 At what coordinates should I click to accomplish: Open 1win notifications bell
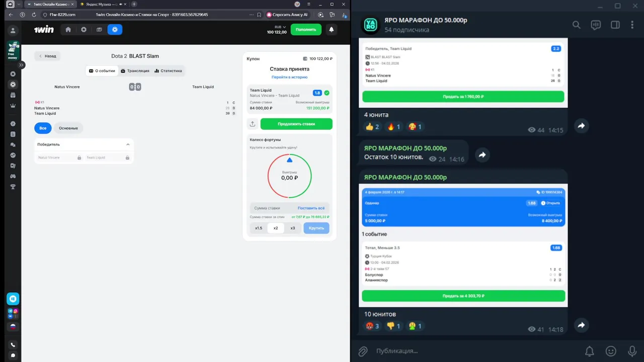point(332,30)
